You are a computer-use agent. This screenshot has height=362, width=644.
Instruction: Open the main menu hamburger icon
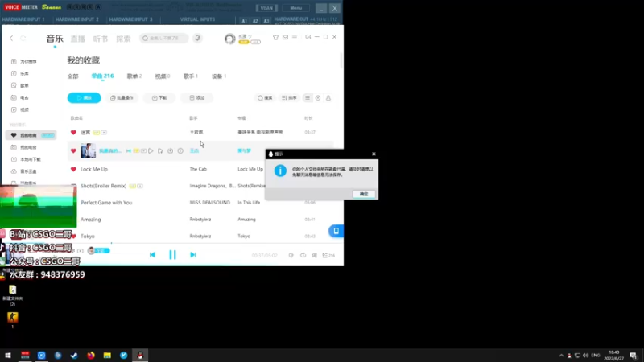click(295, 37)
